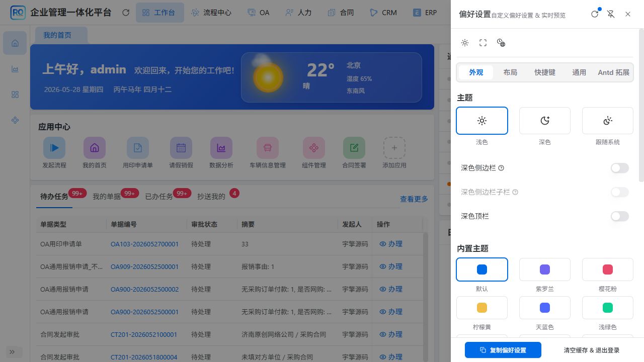Switch to the Antd 拓展 tab
The image size is (644, 362).
click(x=614, y=72)
